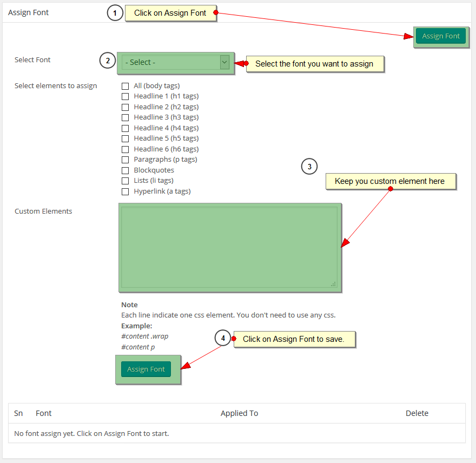476x463 pixels.
Task: Click the Font column header
Action: click(x=43, y=413)
